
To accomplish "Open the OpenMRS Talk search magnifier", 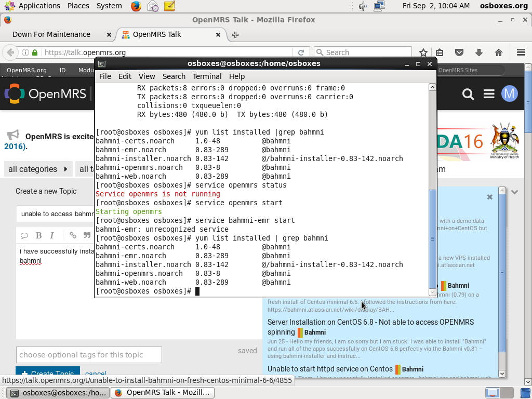I will coord(468,94).
